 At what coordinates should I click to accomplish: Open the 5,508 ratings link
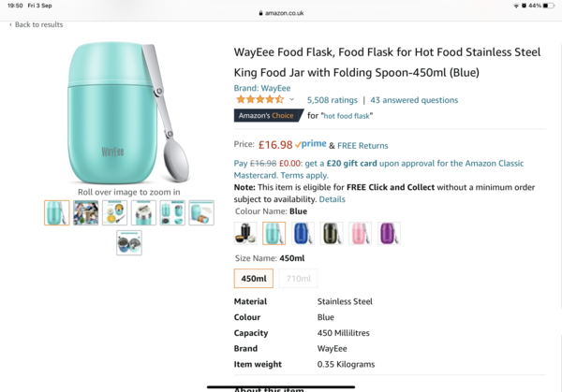pyautogui.click(x=332, y=100)
